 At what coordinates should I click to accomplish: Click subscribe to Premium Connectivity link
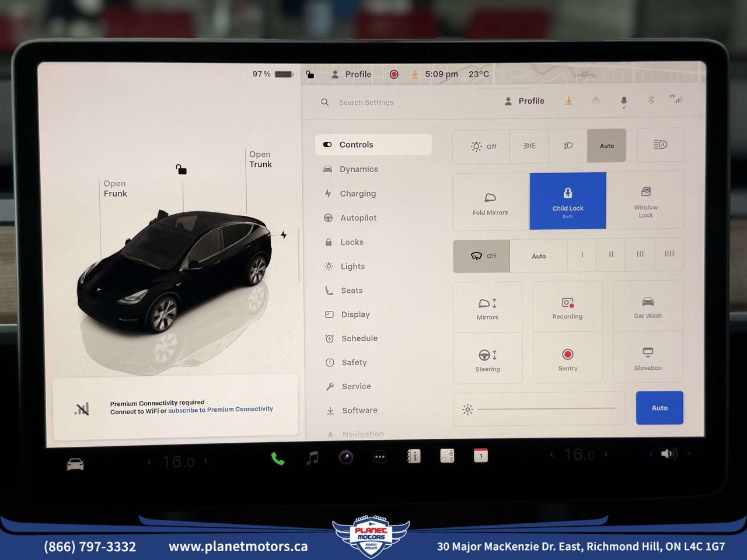coord(220,408)
